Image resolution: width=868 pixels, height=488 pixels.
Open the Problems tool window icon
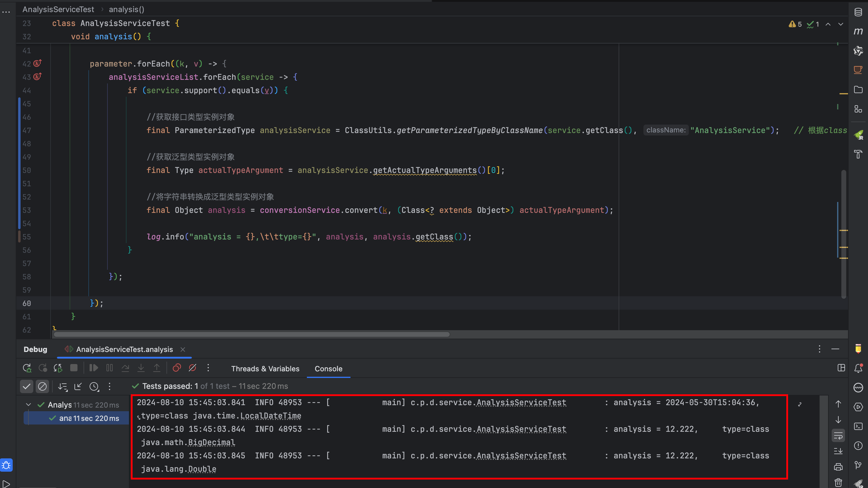point(858,446)
